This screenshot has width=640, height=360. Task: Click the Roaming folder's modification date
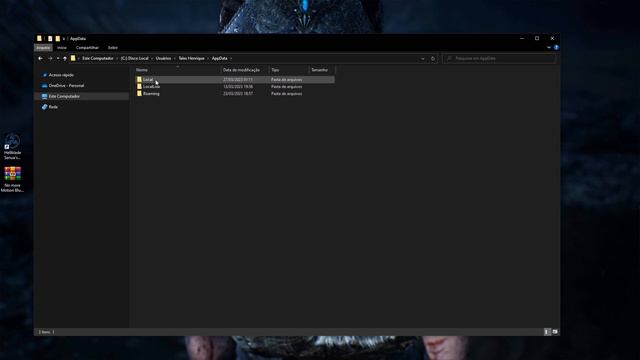(x=238, y=93)
